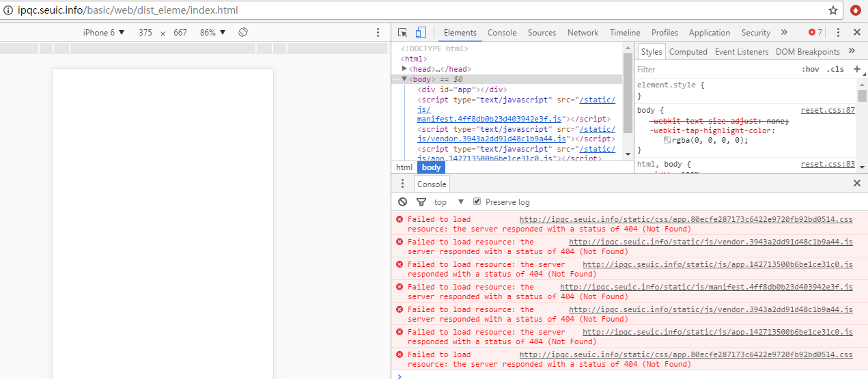Click the first console error's red icon
This screenshot has width=868, height=379.
click(400, 219)
